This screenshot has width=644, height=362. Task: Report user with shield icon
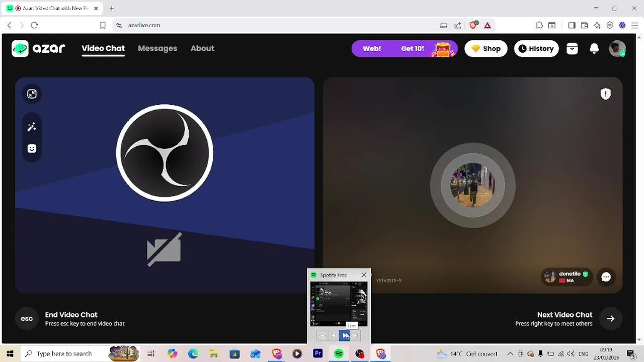coord(605,94)
